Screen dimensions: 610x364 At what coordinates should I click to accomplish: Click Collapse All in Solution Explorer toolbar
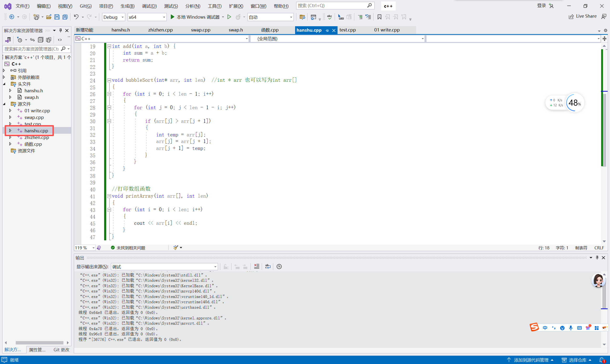pos(41,40)
